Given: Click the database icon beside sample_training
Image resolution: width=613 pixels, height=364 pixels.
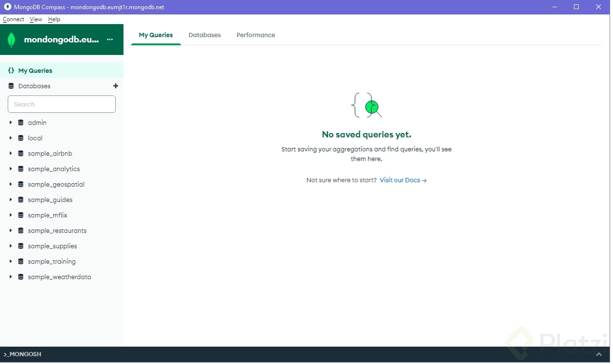Looking at the screenshot, I should click(x=21, y=261).
